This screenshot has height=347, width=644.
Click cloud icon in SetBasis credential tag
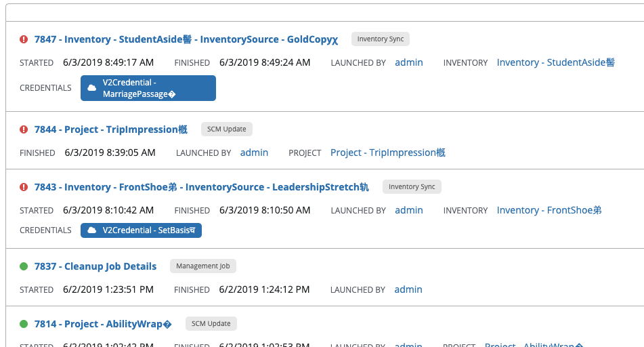pyautogui.click(x=92, y=230)
